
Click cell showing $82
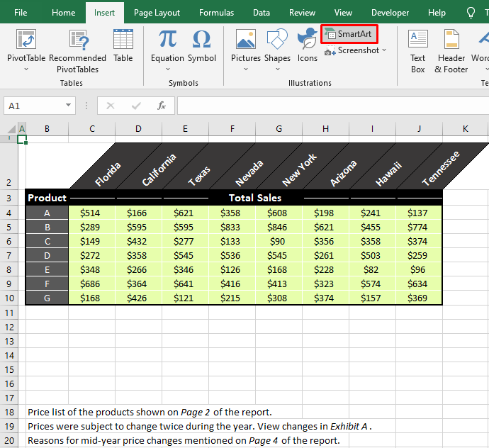pyautogui.click(x=372, y=270)
